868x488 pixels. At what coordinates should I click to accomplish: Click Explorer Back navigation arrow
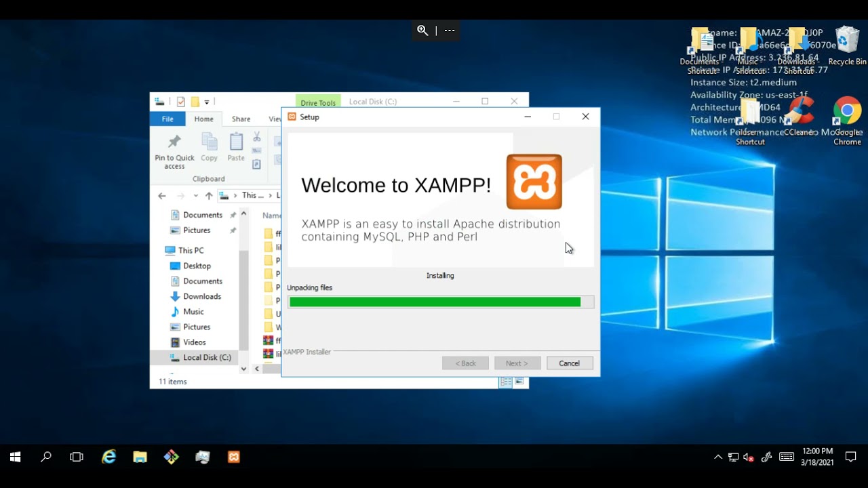click(161, 196)
